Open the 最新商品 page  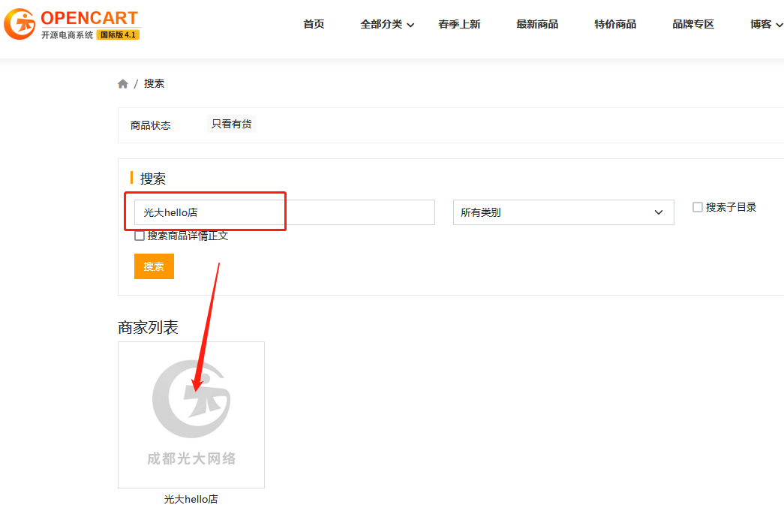pos(537,24)
